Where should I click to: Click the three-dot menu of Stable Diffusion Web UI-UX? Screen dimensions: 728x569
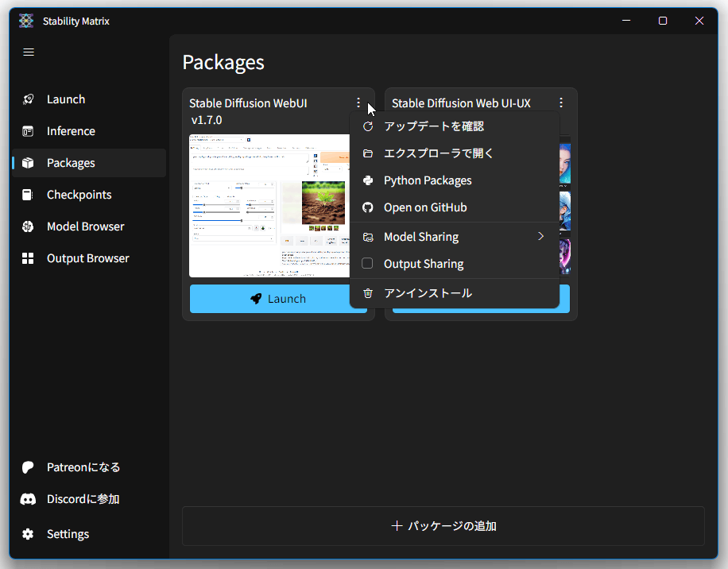coord(561,102)
